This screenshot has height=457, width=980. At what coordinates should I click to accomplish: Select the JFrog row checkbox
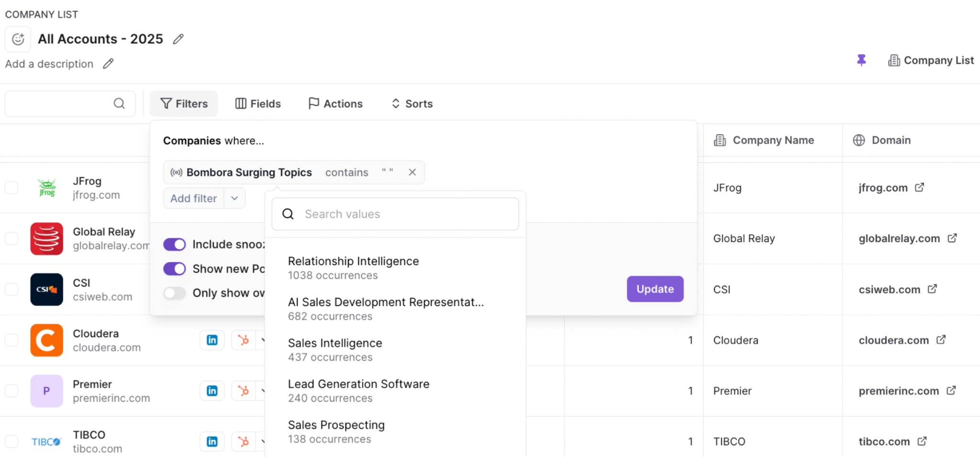[11, 188]
